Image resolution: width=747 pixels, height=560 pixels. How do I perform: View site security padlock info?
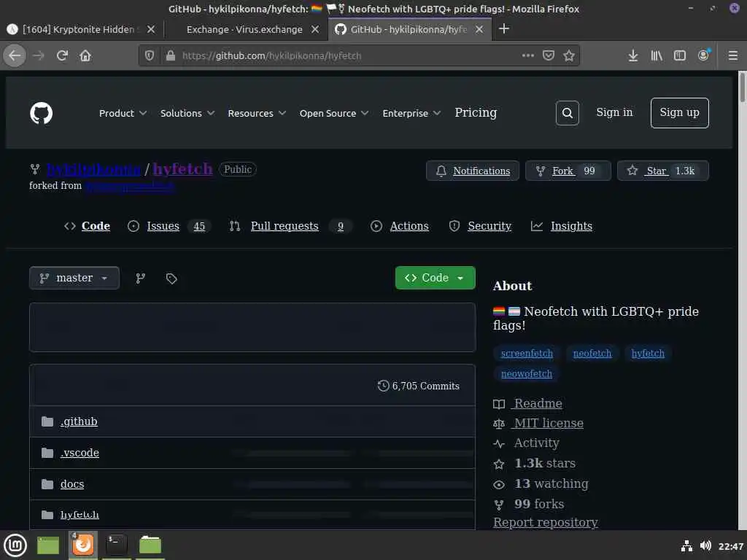point(171,55)
